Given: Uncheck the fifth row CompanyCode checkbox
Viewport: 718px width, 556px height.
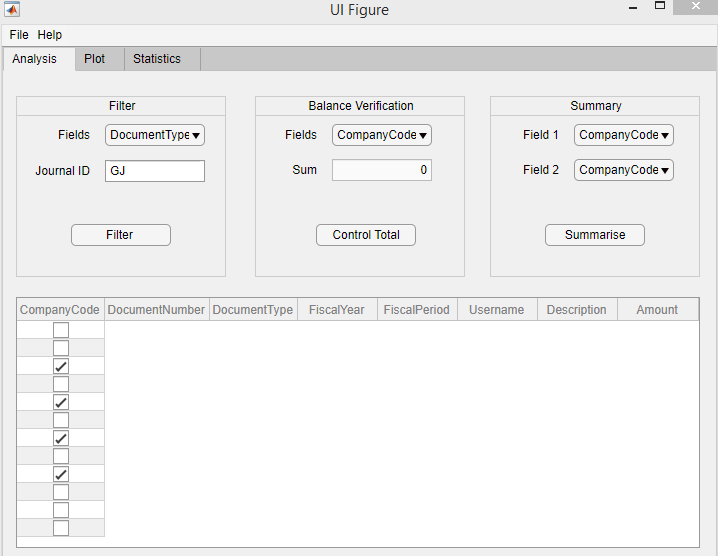Looking at the screenshot, I should pyautogui.click(x=61, y=402).
